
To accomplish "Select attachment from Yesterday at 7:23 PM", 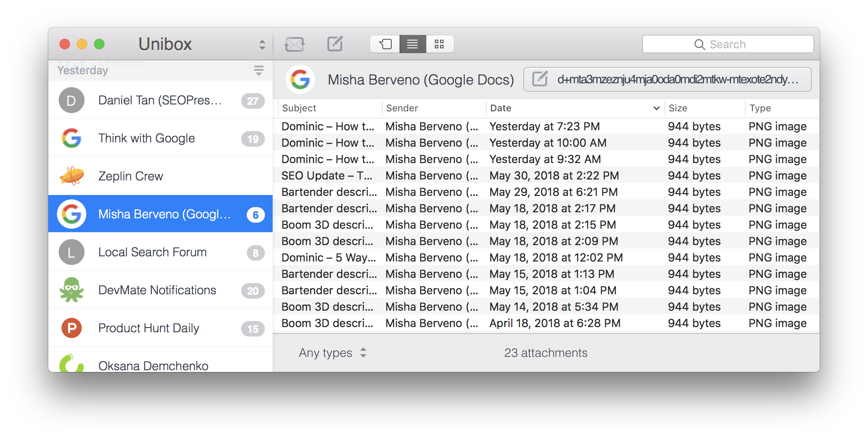I will click(546, 126).
